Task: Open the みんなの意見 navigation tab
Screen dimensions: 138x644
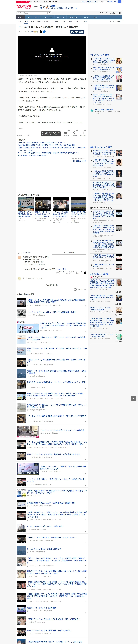Action: tap(73, 17)
